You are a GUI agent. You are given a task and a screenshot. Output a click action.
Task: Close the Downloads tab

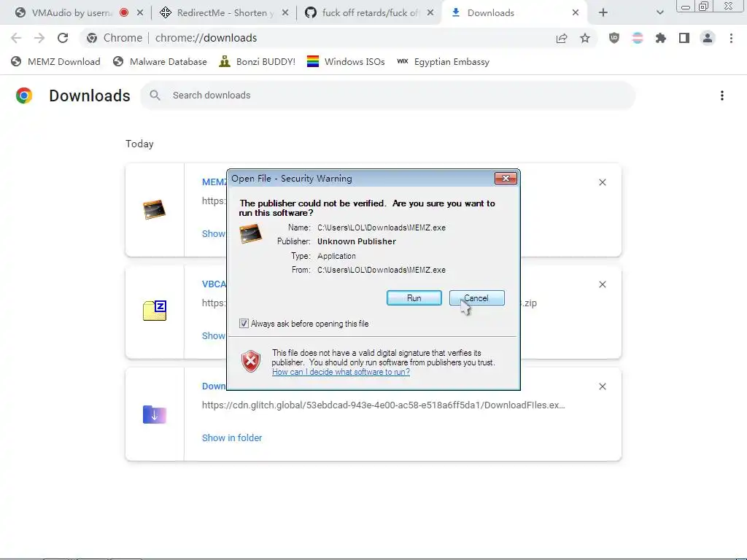tap(576, 13)
